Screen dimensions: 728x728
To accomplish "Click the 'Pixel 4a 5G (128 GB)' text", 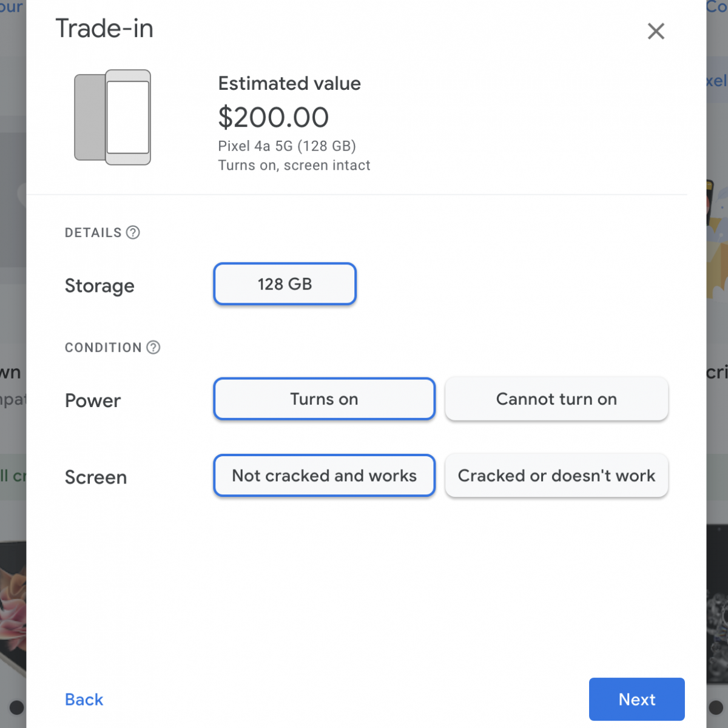I will [x=286, y=146].
